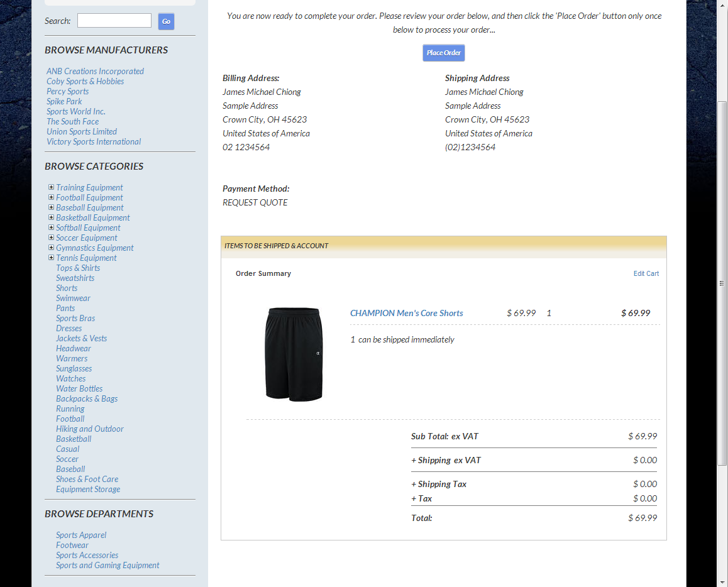This screenshot has height=587, width=728.
Task: Browse ANB Creations Incorporated manufacturer
Action: click(95, 71)
